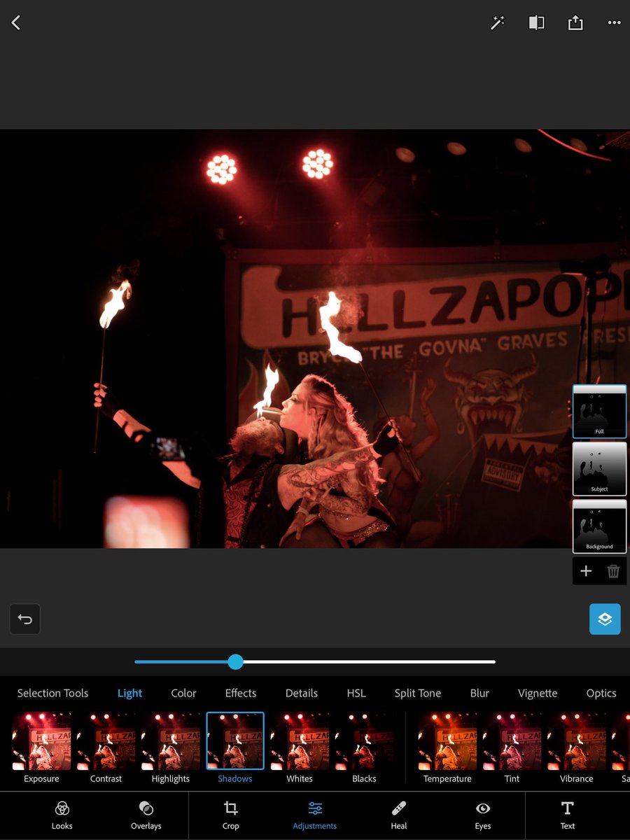Click the Shadows slider handle
Image resolution: width=630 pixels, height=840 pixels.
pyautogui.click(x=236, y=661)
